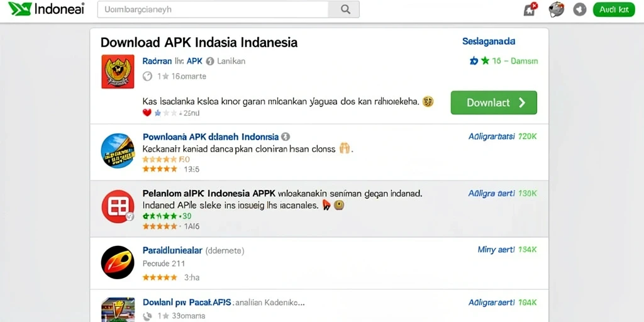The width and height of the screenshot is (644, 322).
Task: Select the Pecrude 211 text
Action: (164, 264)
